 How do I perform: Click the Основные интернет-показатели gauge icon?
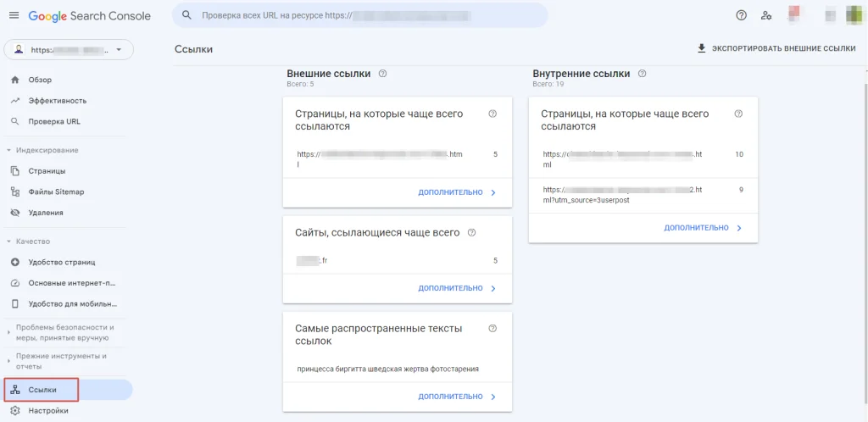pos(15,283)
